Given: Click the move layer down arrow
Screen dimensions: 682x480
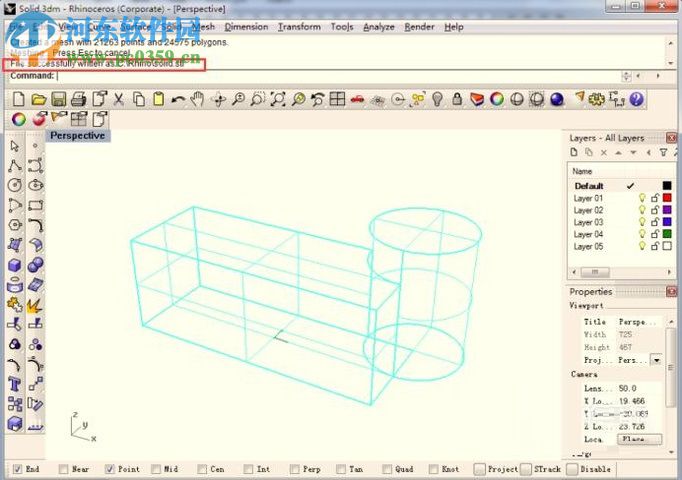Looking at the screenshot, I should (633, 153).
